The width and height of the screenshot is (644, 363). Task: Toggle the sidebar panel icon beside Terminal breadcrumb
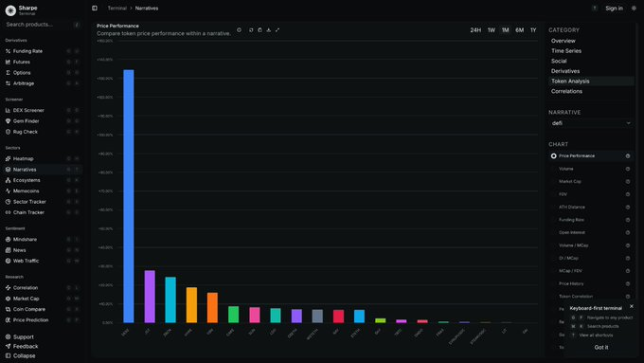click(x=95, y=9)
